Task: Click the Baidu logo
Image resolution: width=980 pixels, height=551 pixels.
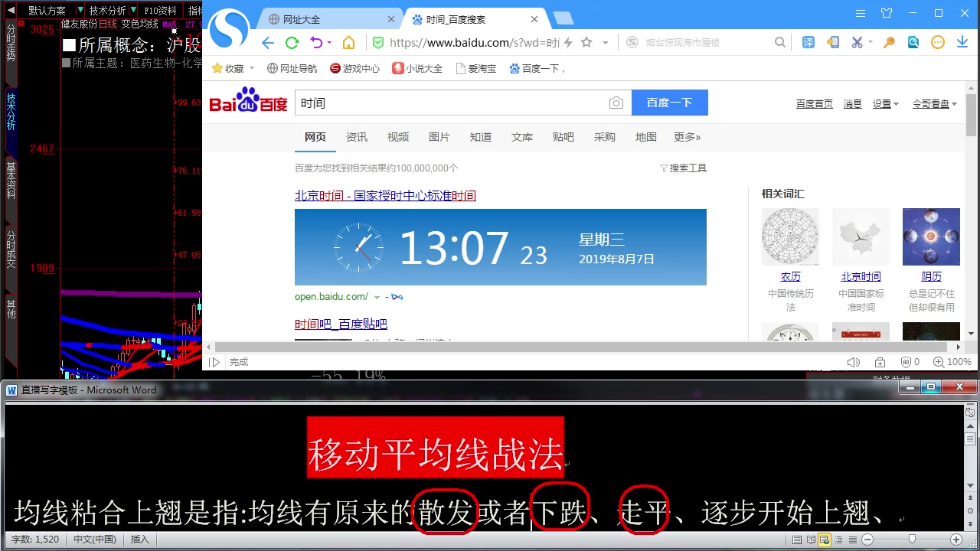Action: 249,100
